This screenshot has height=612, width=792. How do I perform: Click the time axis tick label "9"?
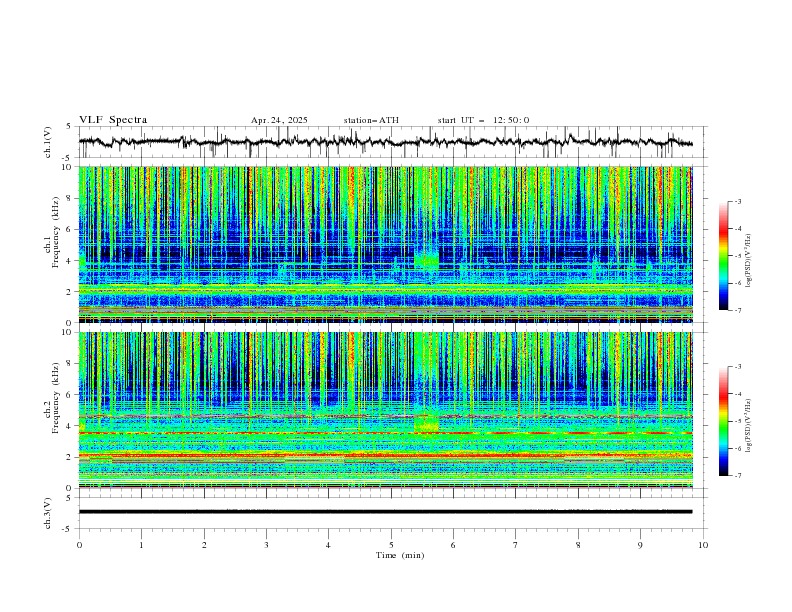[x=640, y=545]
